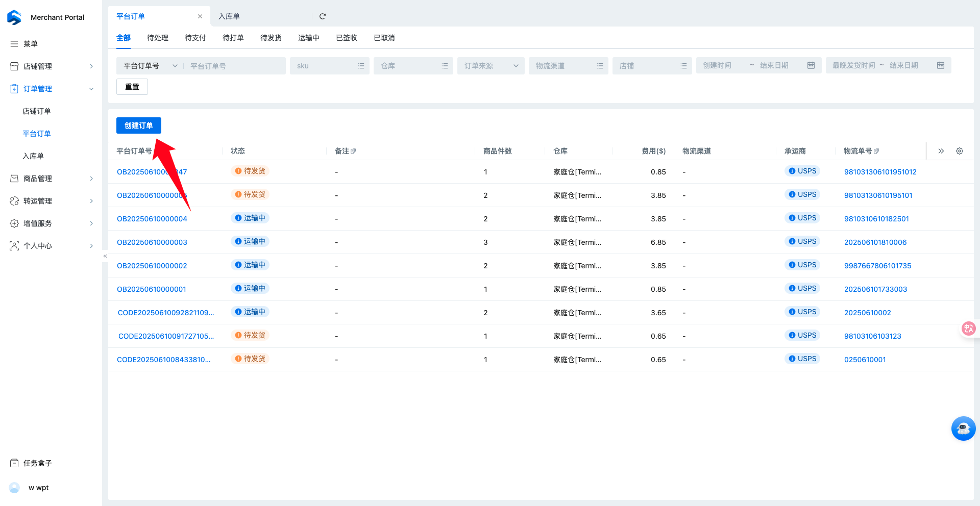Screen dimensions: 980x506
Task: Click the 创建订单 button
Action: coord(139,125)
